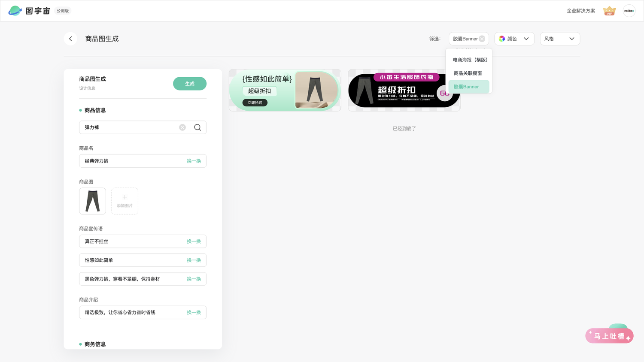The height and width of the screenshot is (362, 644).
Task: Click the 添加图片 add image box
Action: tap(125, 201)
